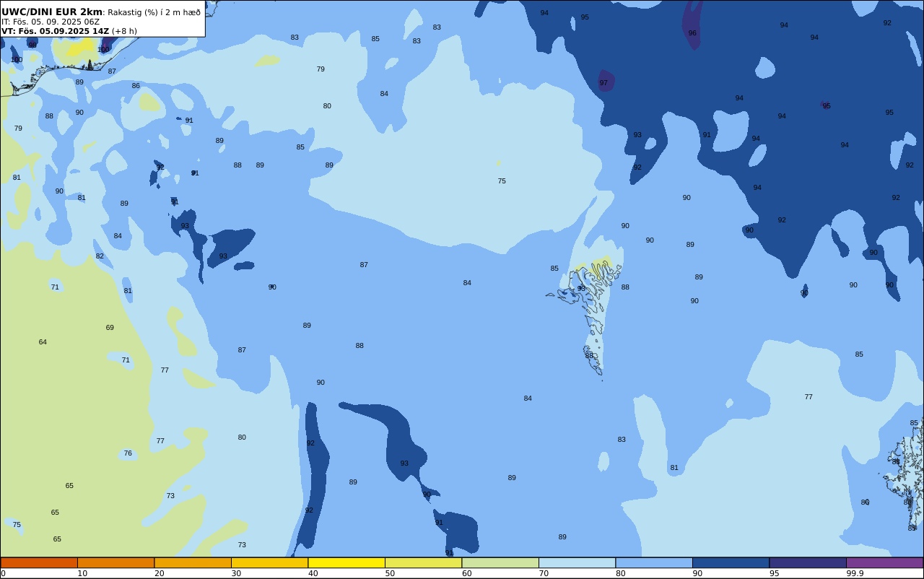Click the '50' tick label on the legend

[x=390, y=573]
